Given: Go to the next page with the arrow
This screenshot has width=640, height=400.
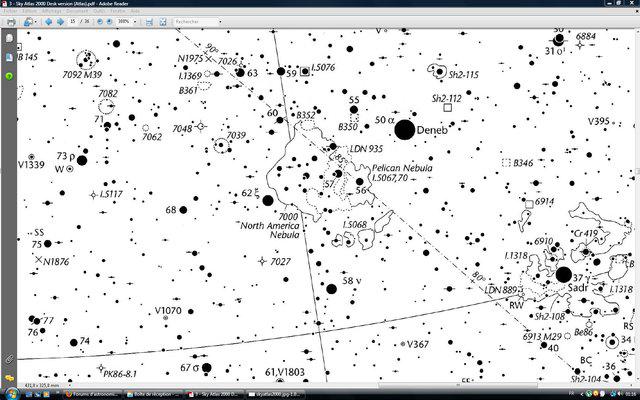Looking at the screenshot, I should (60, 22).
